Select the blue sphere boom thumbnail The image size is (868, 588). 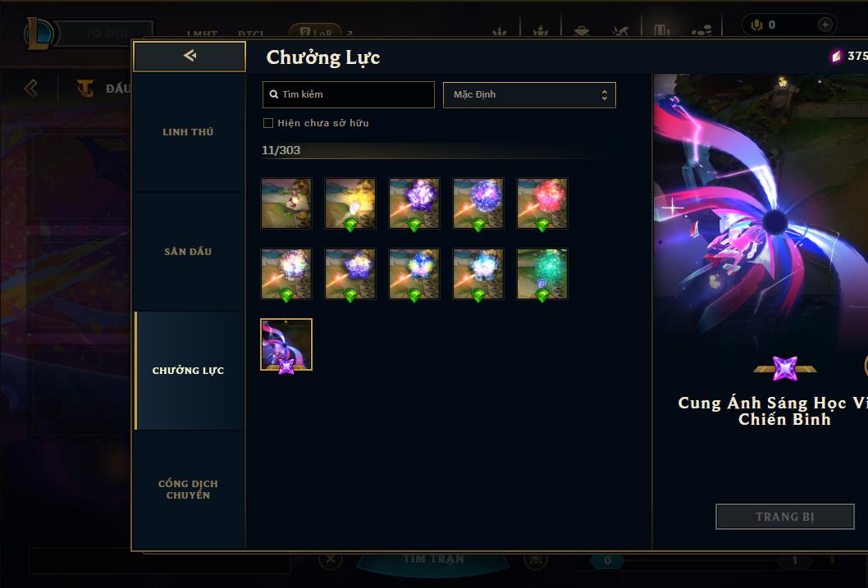pyautogui.click(x=478, y=203)
